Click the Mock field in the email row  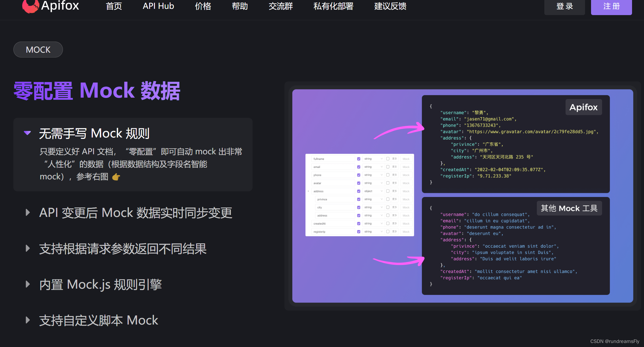(x=406, y=167)
